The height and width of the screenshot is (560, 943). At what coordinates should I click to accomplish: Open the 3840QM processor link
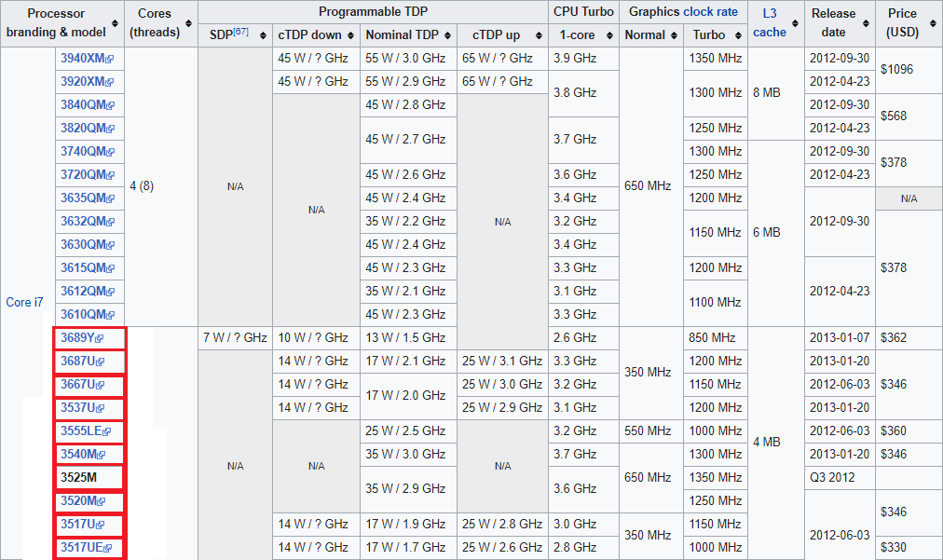pyautogui.click(x=88, y=104)
